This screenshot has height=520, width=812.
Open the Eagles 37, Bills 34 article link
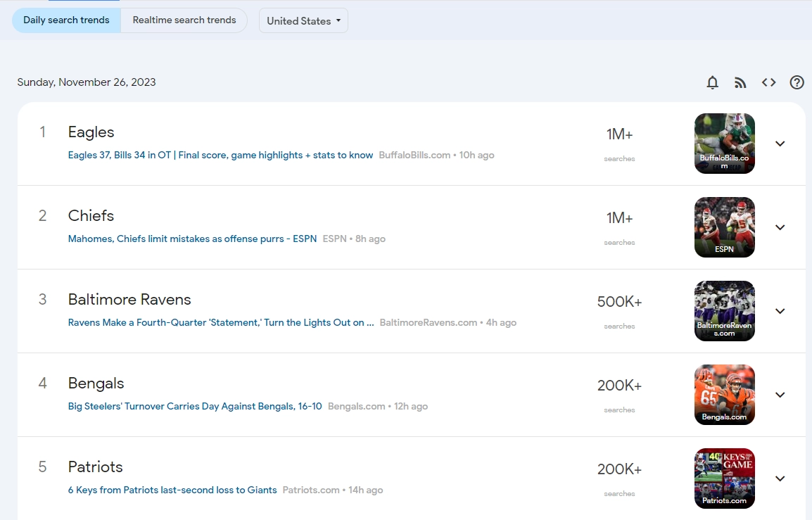pos(221,155)
